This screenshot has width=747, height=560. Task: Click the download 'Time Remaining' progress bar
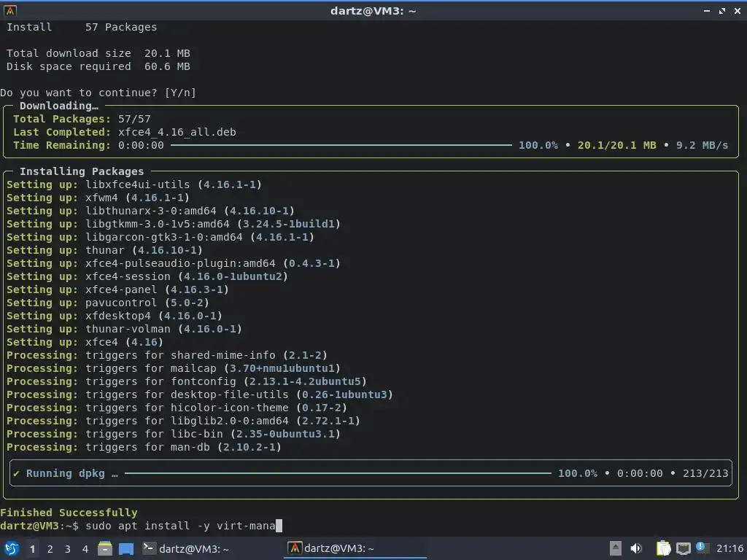point(341,145)
